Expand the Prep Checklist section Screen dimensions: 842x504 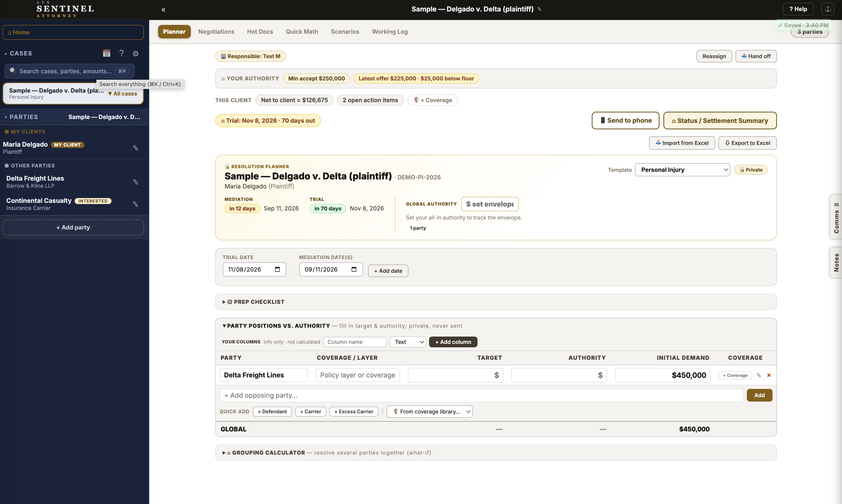(x=496, y=302)
